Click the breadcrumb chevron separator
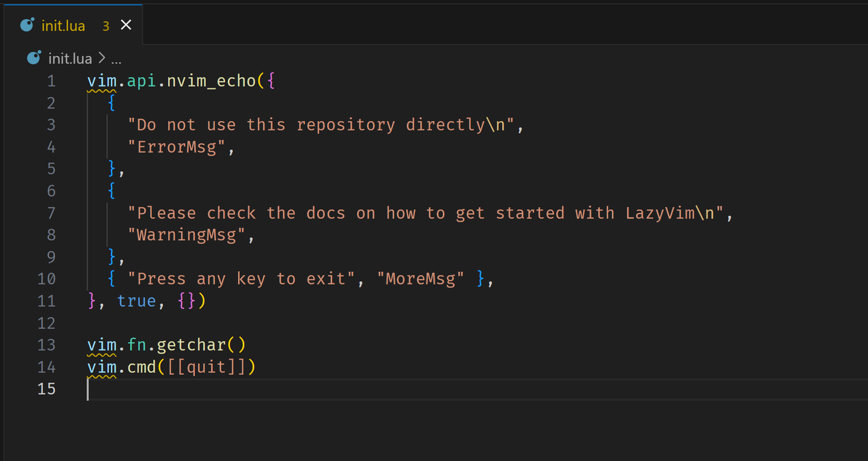The width and height of the screenshot is (868, 461). 102,59
